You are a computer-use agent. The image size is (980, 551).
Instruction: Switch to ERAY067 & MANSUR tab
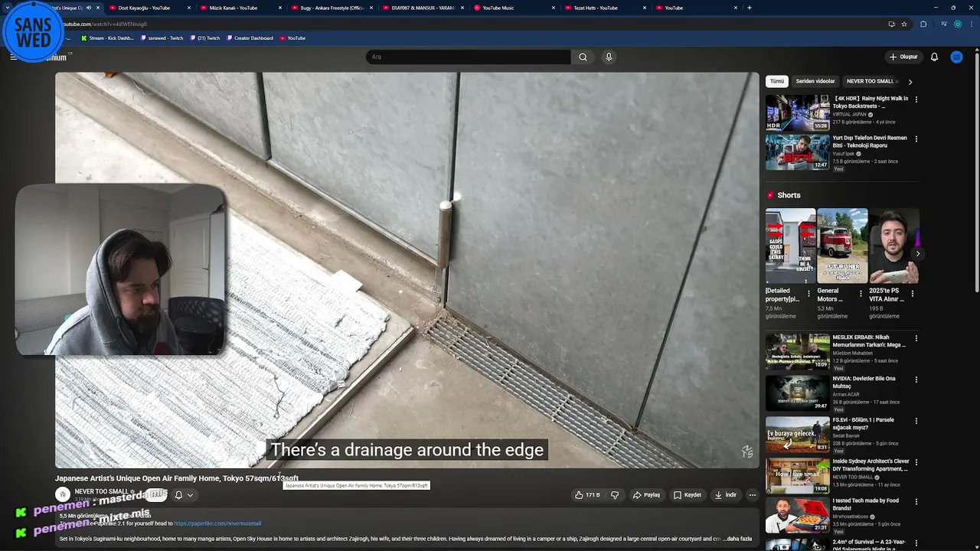pyautogui.click(x=423, y=8)
